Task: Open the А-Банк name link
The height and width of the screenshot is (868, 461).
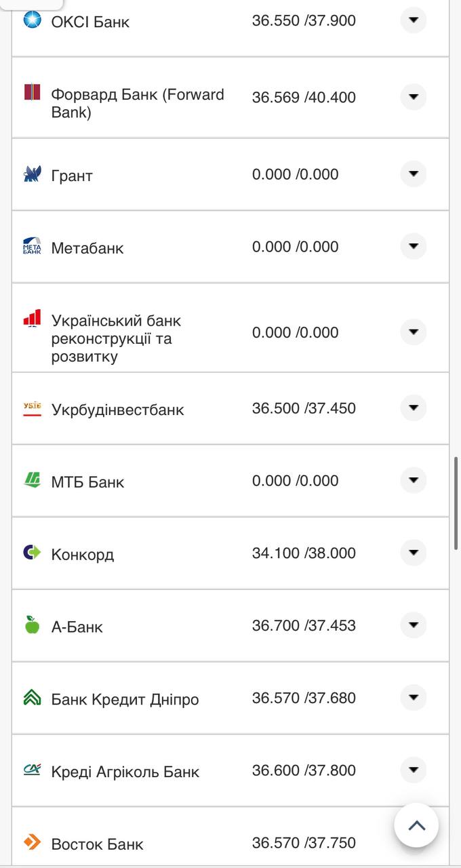Action: click(x=77, y=627)
